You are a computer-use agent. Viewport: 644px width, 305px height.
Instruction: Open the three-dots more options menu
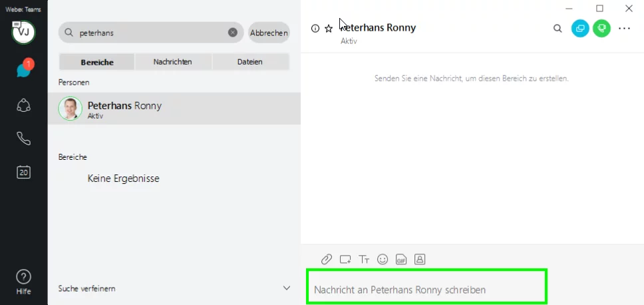point(624,29)
